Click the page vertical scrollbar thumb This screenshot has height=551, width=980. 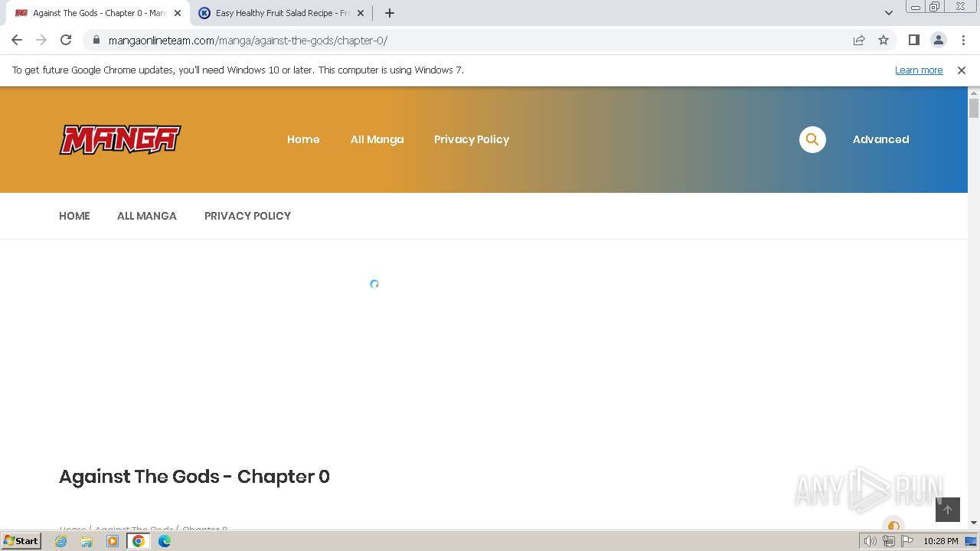pos(974,108)
